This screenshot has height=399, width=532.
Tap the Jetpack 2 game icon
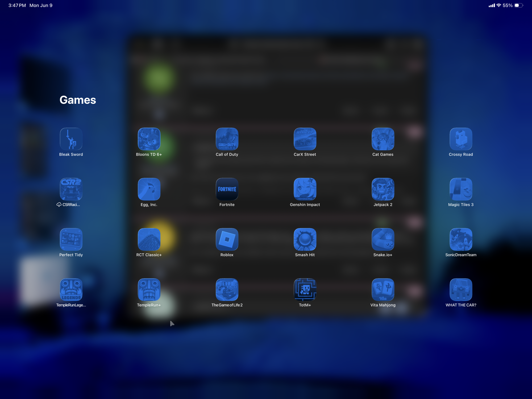click(x=383, y=189)
